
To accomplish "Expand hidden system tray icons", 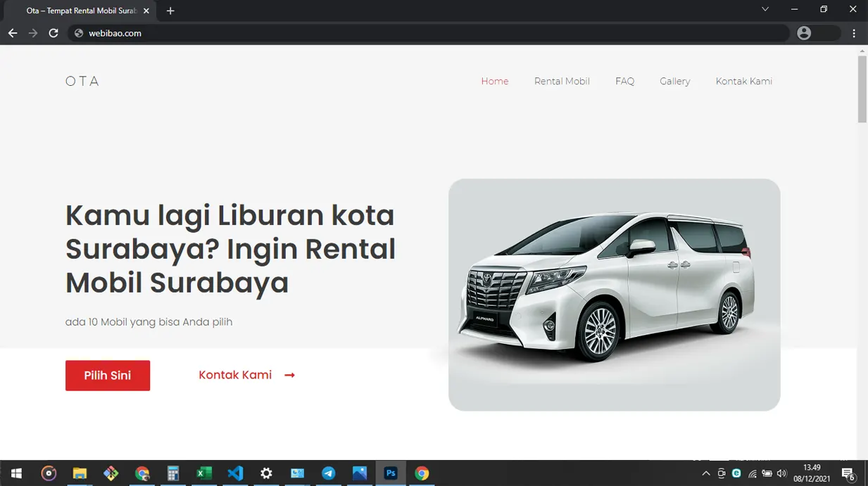I will (706, 473).
